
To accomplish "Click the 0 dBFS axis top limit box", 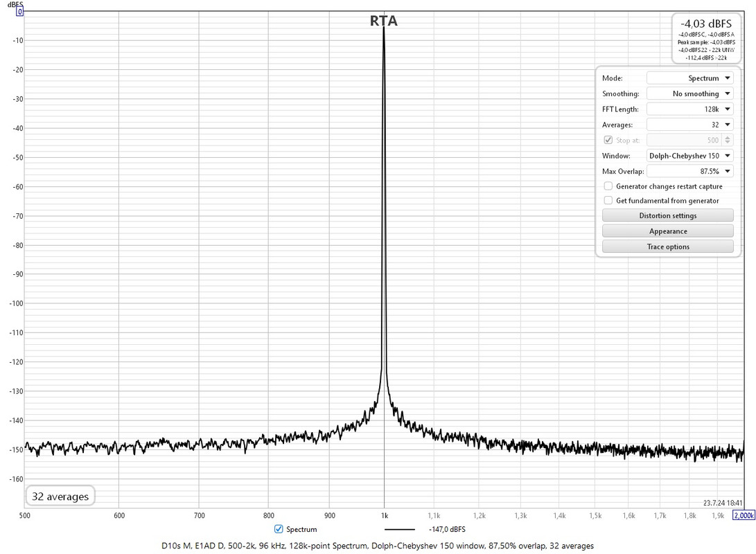I will (x=20, y=12).
